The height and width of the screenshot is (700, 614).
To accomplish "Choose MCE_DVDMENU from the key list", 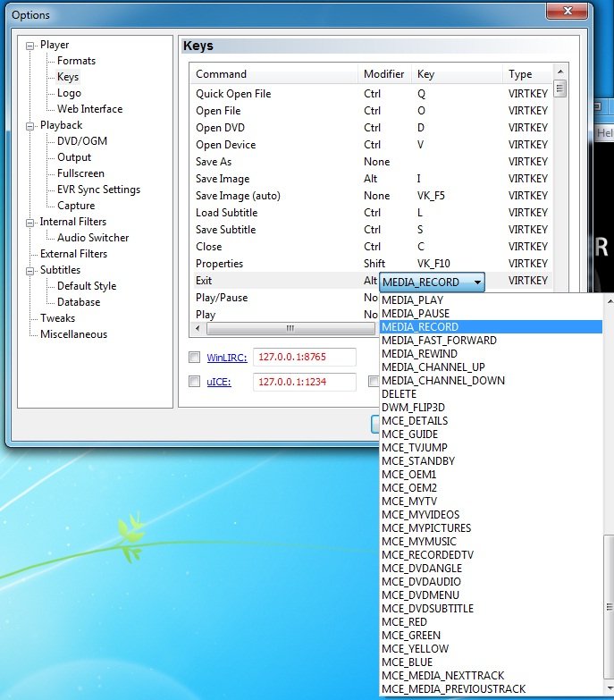I will tap(491, 595).
